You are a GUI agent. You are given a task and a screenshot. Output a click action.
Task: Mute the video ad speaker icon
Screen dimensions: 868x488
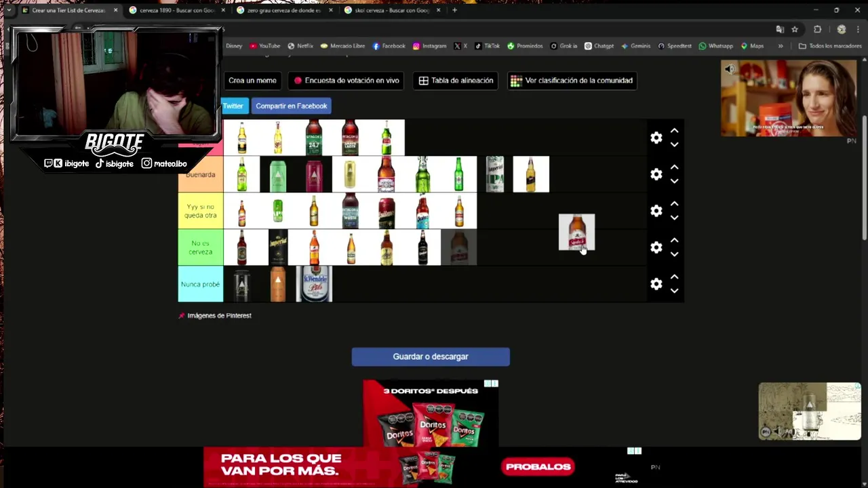(730, 69)
